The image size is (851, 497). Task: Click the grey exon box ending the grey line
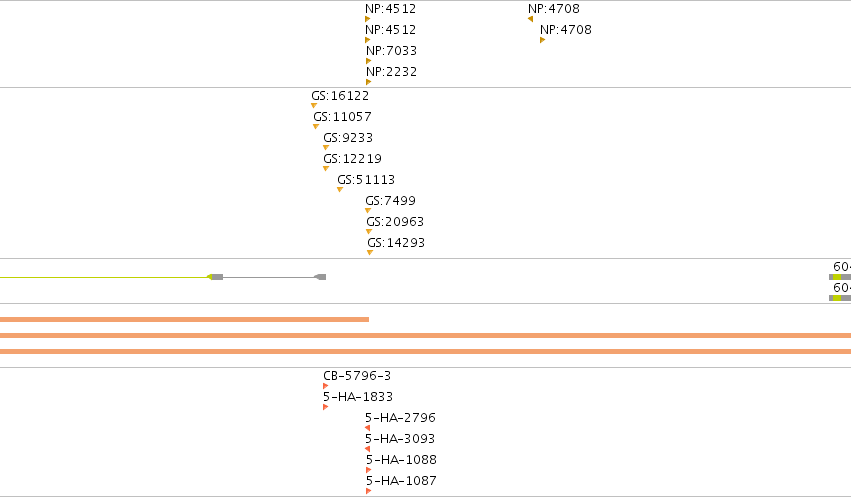tap(321, 277)
